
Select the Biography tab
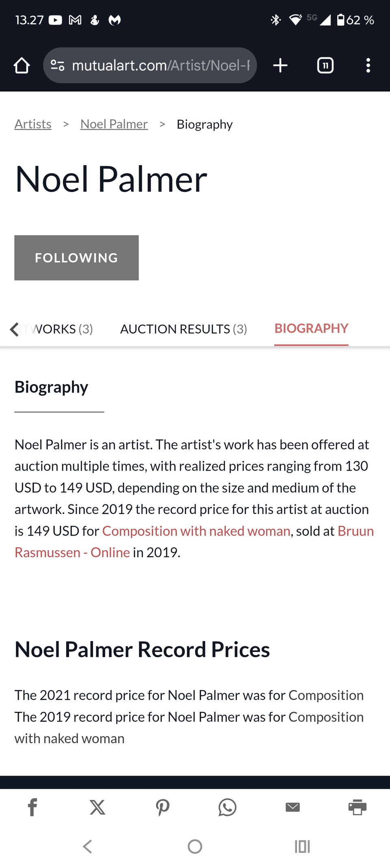(311, 328)
